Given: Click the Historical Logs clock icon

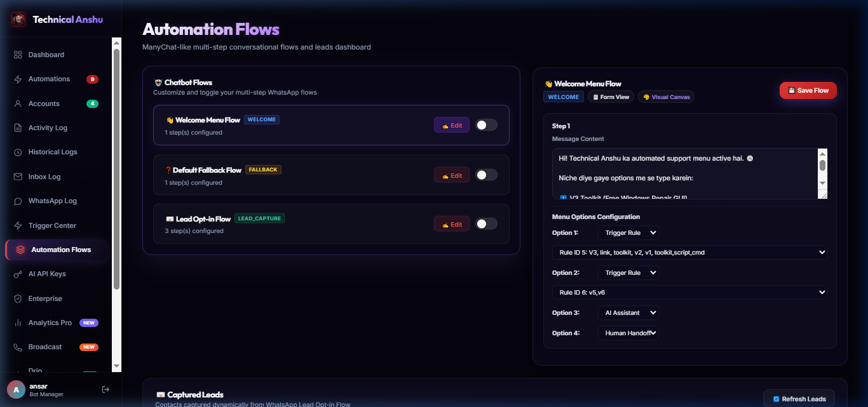Looking at the screenshot, I should pos(18,152).
